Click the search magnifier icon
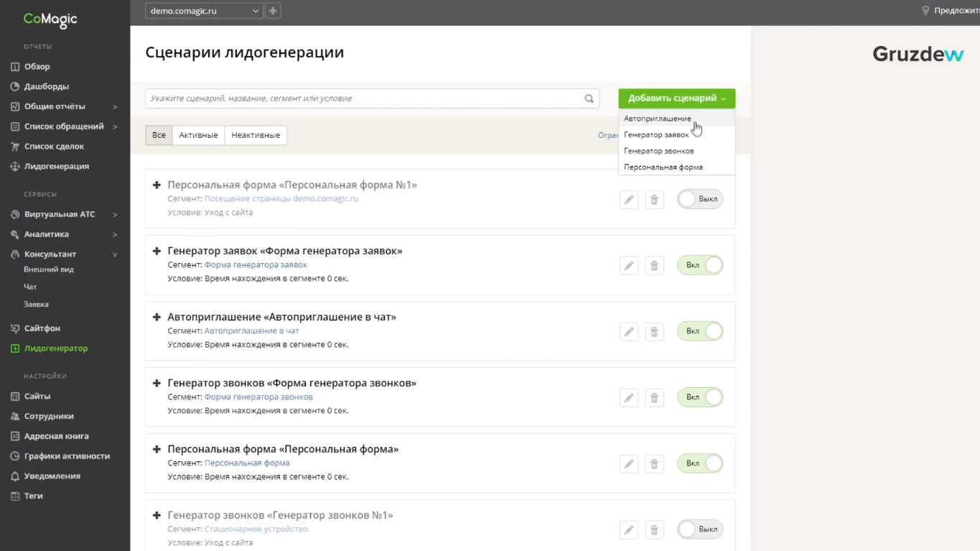980x551 pixels. (x=589, y=98)
